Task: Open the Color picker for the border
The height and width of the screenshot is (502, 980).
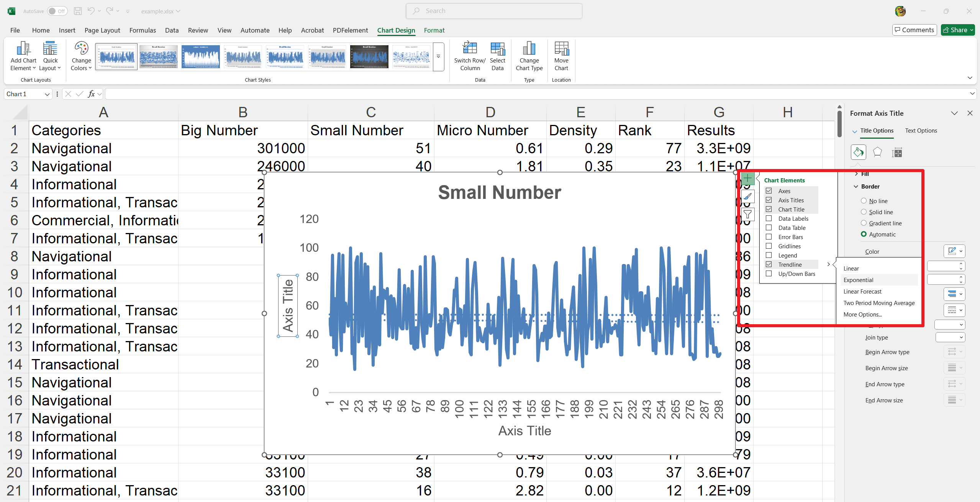Action: (x=955, y=251)
